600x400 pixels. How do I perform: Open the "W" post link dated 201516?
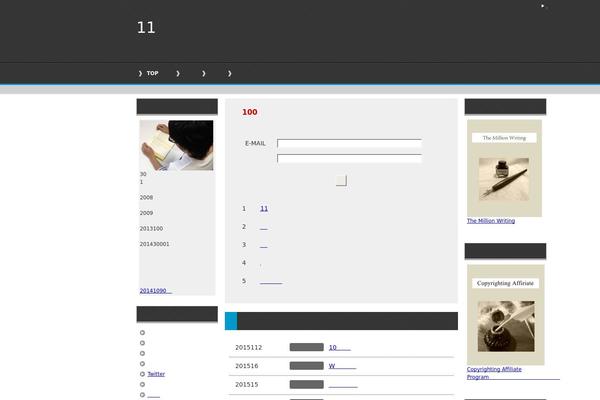(341, 366)
